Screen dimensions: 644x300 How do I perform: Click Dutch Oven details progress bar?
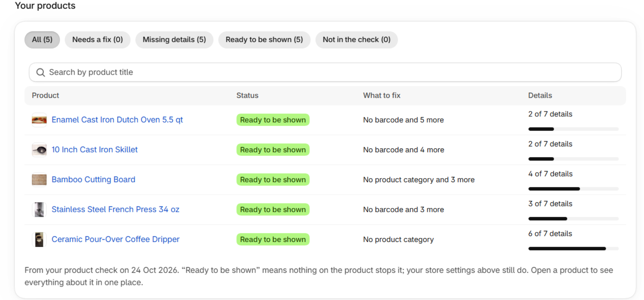pos(573,129)
